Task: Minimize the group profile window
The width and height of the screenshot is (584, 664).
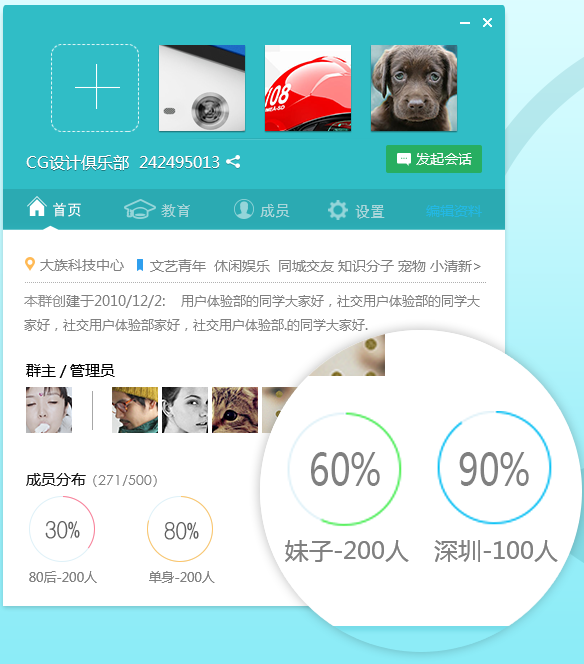Action: (x=465, y=23)
